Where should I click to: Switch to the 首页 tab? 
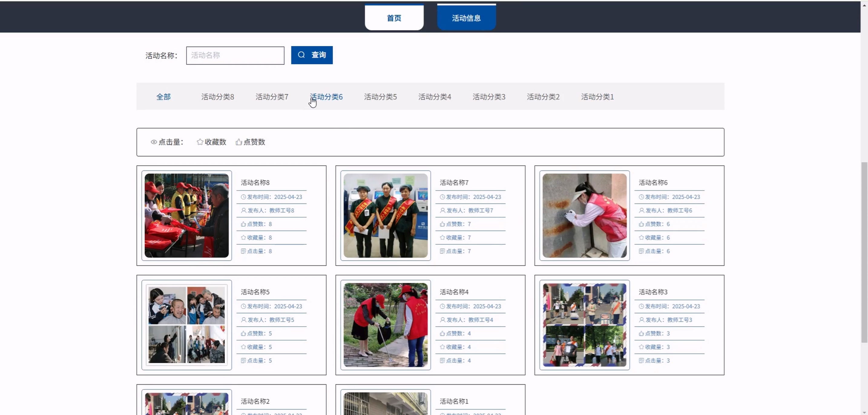click(x=394, y=18)
